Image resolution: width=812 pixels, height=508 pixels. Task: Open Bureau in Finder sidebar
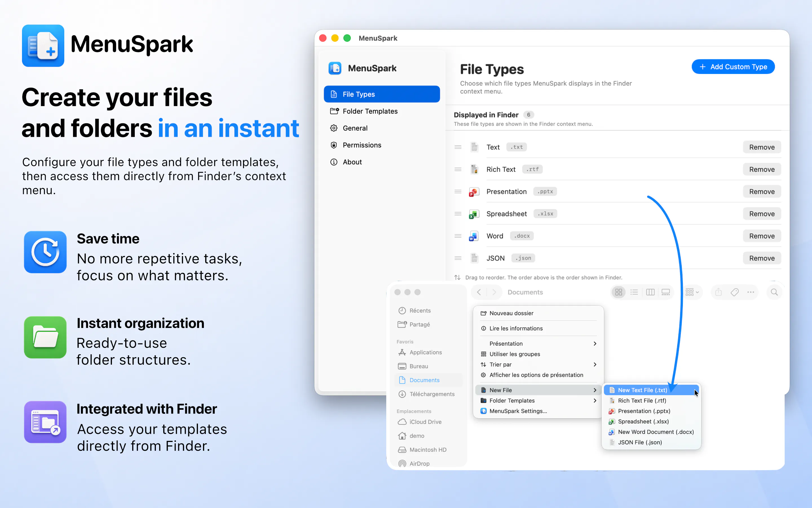point(429,366)
